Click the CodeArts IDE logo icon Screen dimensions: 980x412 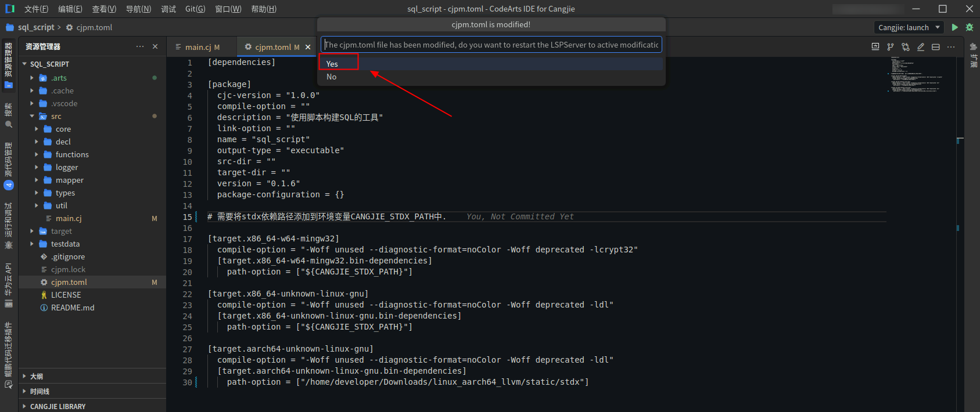[10, 9]
